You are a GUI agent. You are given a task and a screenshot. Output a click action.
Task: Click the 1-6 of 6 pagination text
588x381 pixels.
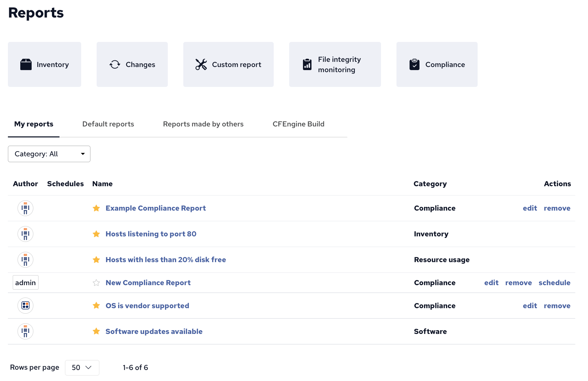(135, 368)
